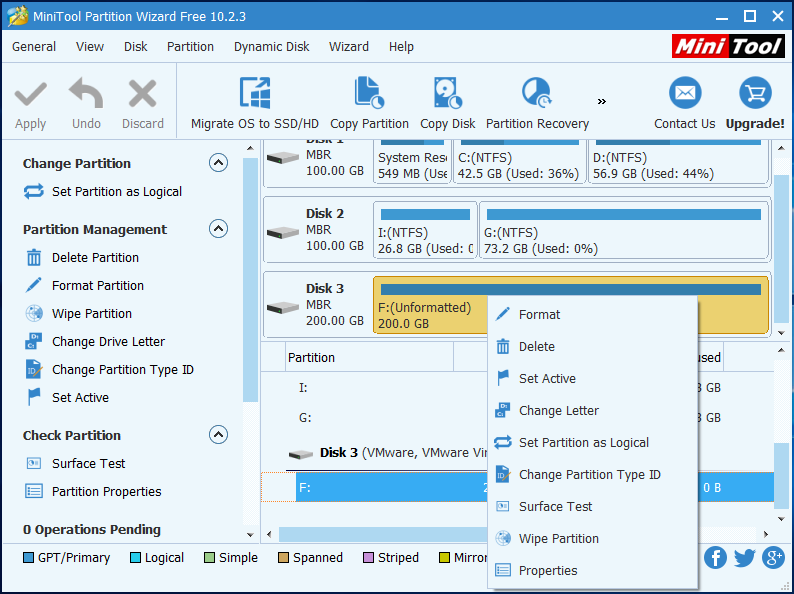Image resolution: width=794 pixels, height=594 pixels.
Task: Select the C:(NTFS) partition block
Action: click(519, 162)
